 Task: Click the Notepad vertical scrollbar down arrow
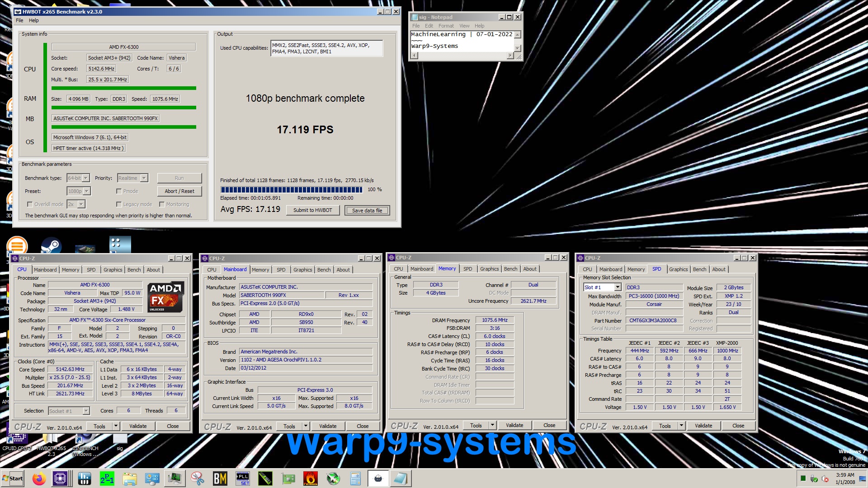[518, 48]
